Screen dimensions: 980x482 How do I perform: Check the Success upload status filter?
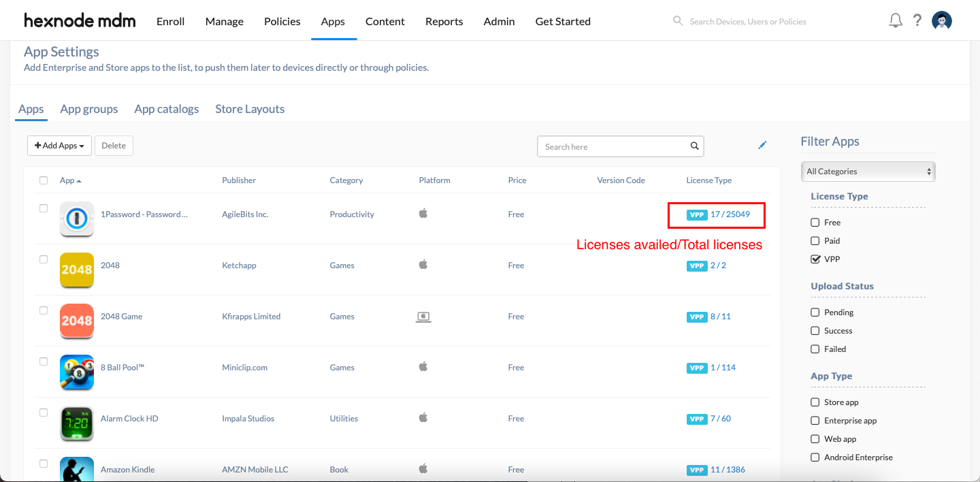[x=815, y=331]
